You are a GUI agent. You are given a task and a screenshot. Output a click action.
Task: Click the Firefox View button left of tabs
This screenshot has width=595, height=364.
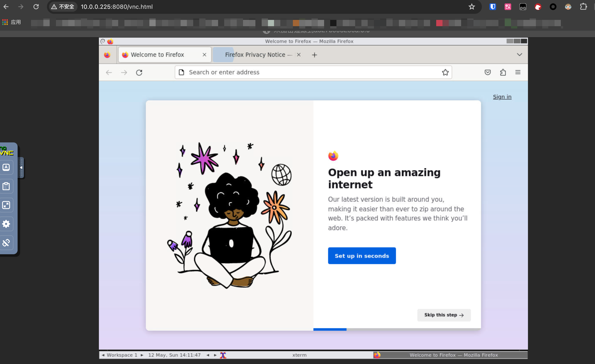click(107, 55)
